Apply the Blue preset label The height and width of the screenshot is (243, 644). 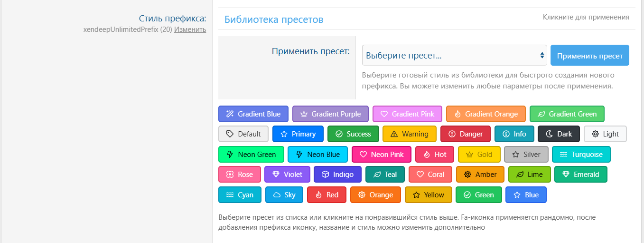[x=526, y=195]
